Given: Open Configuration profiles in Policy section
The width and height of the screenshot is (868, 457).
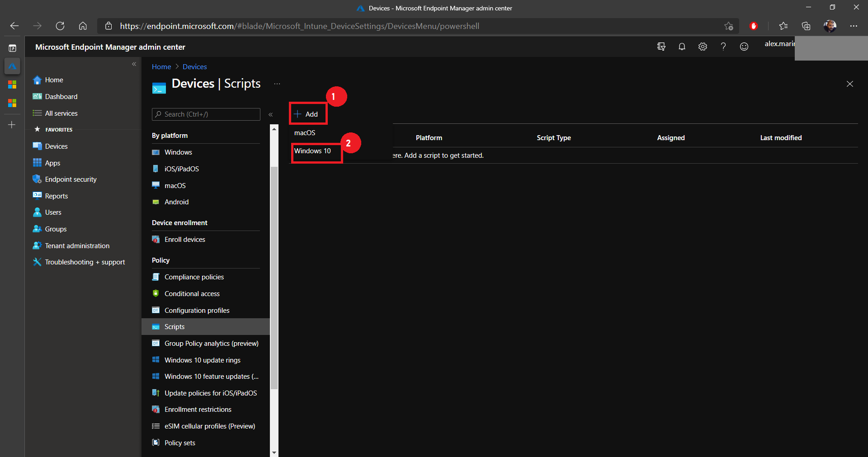Looking at the screenshot, I should (x=197, y=311).
